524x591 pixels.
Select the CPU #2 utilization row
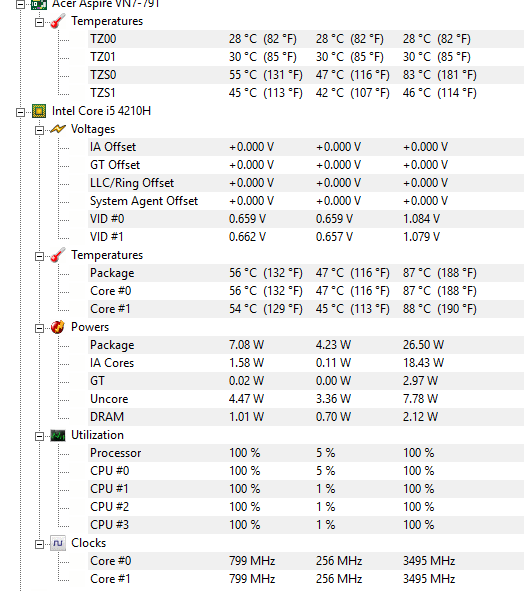click(306, 507)
